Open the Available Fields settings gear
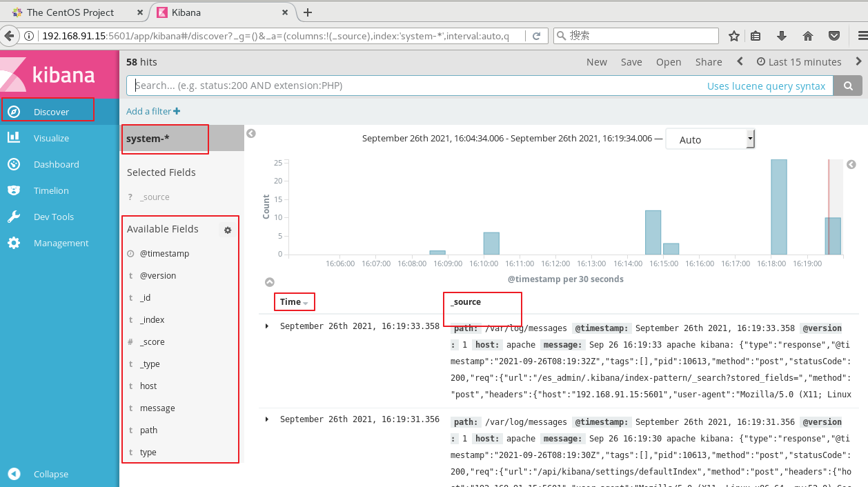 click(x=228, y=230)
